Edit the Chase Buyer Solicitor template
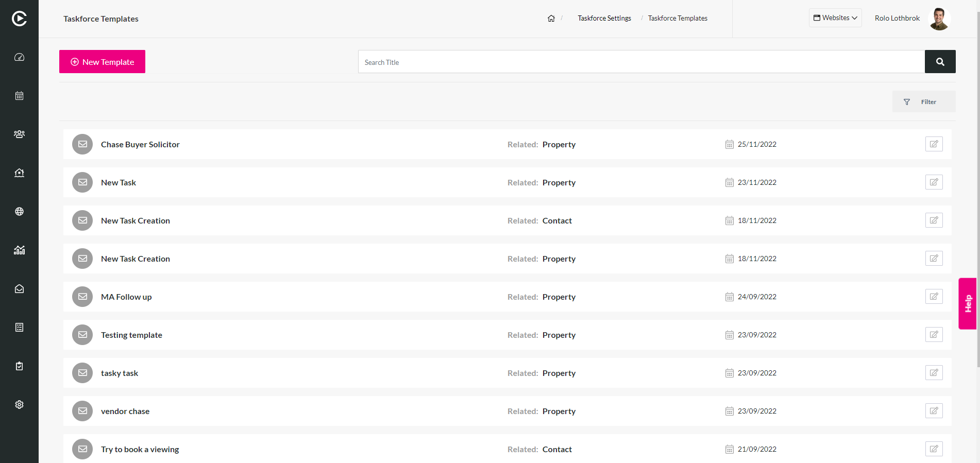 coord(934,144)
